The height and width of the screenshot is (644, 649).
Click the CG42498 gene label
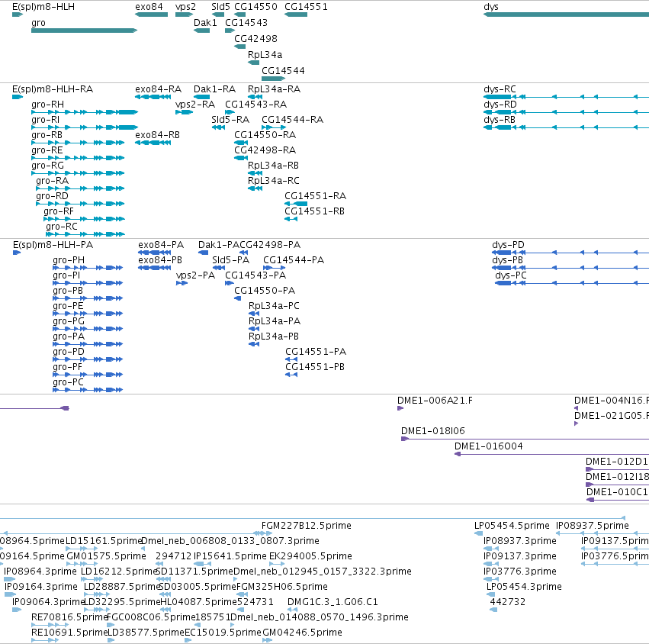(255, 38)
